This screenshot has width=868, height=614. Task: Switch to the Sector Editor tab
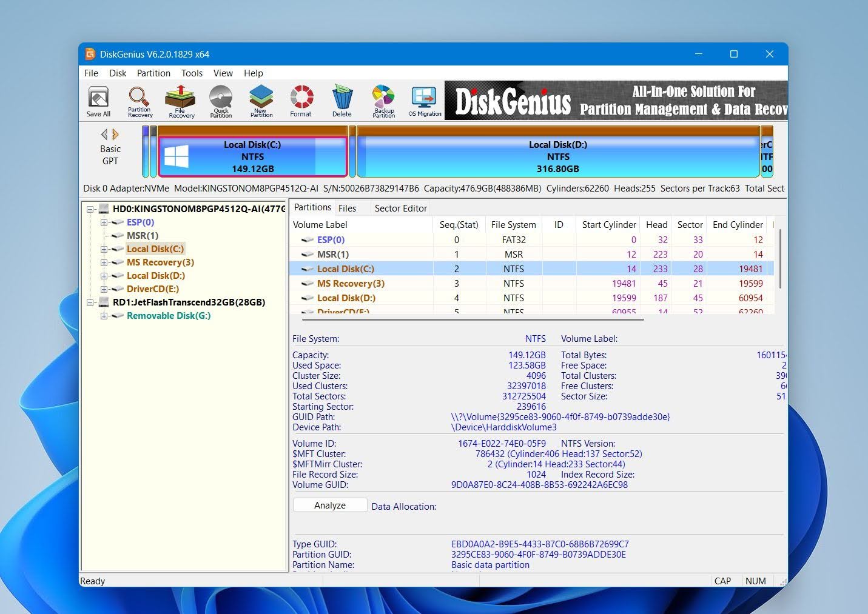[x=400, y=208]
